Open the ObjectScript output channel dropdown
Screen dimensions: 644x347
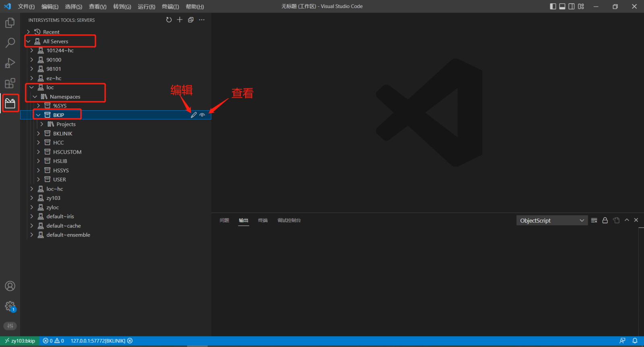tap(551, 220)
